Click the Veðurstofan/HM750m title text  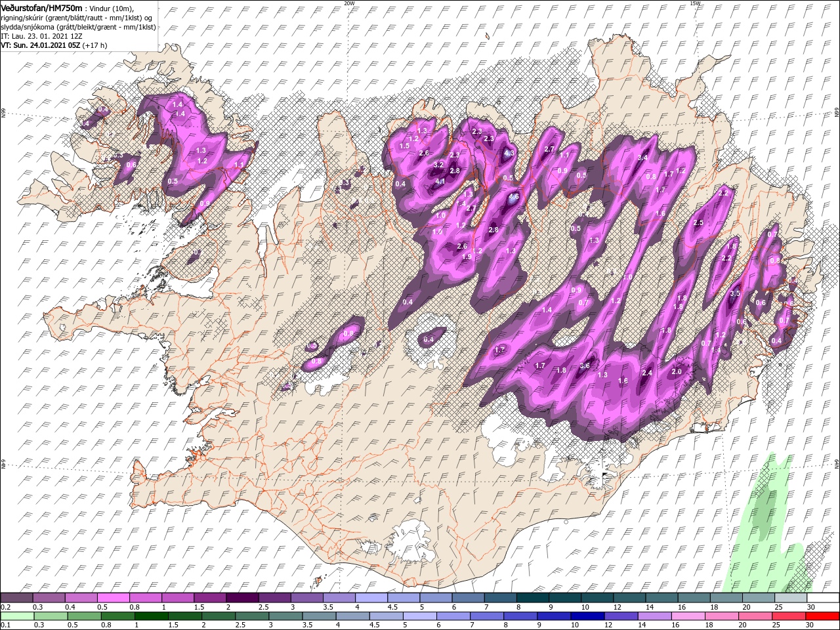(41, 7)
